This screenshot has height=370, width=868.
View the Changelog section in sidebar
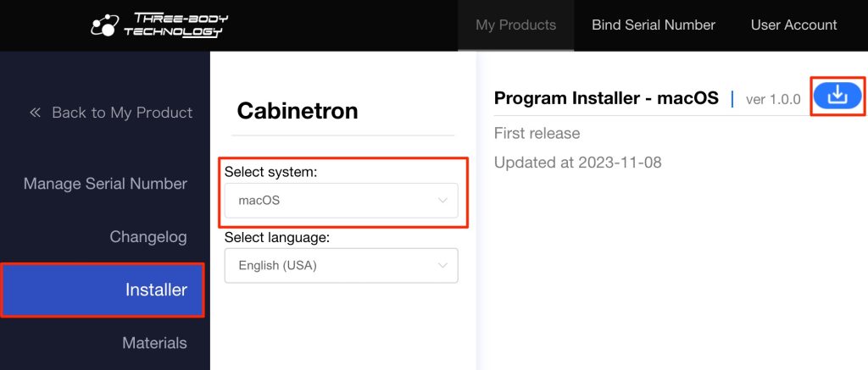(147, 237)
